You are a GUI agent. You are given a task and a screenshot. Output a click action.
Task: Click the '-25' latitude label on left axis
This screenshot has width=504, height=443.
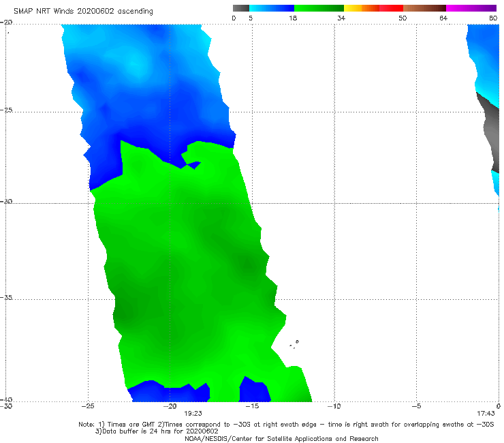pyautogui.click(x=6, y=110)
